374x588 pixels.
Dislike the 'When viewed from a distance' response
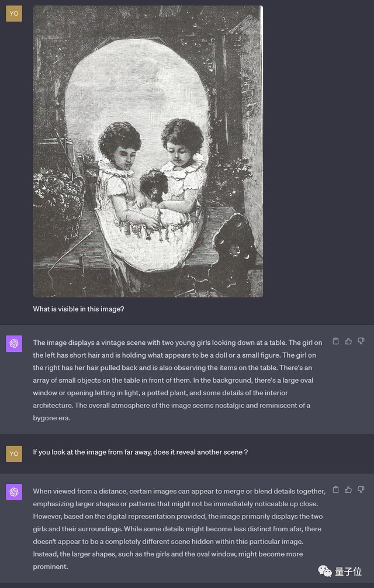(361, 489)
